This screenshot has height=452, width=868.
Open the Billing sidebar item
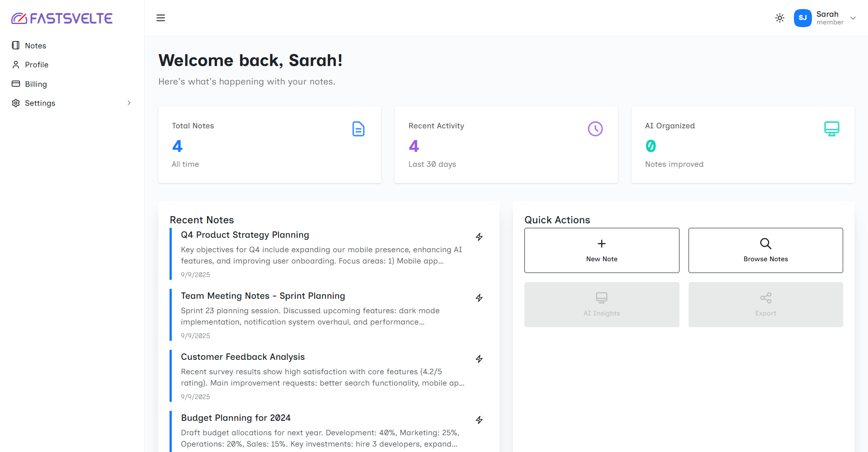pyautogui.click(x=36, y=84)
